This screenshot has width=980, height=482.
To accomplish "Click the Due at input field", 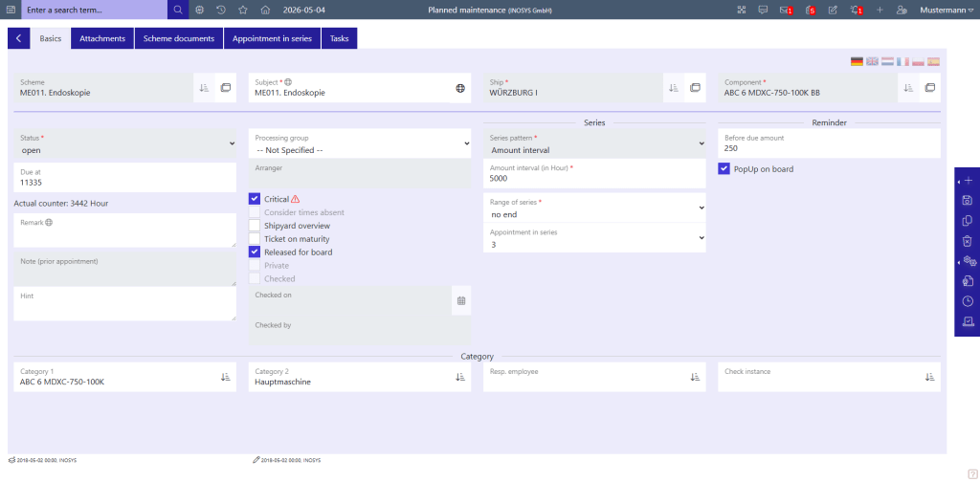I will 125,177.
